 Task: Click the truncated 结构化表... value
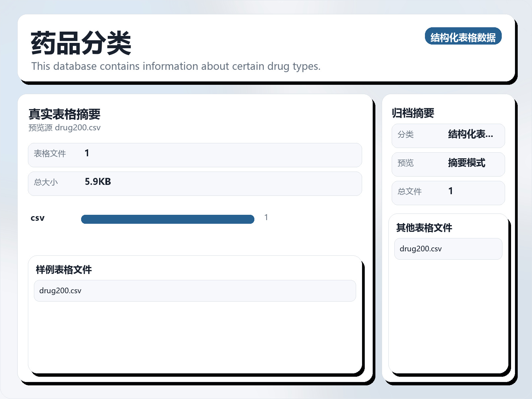(470, 134)
